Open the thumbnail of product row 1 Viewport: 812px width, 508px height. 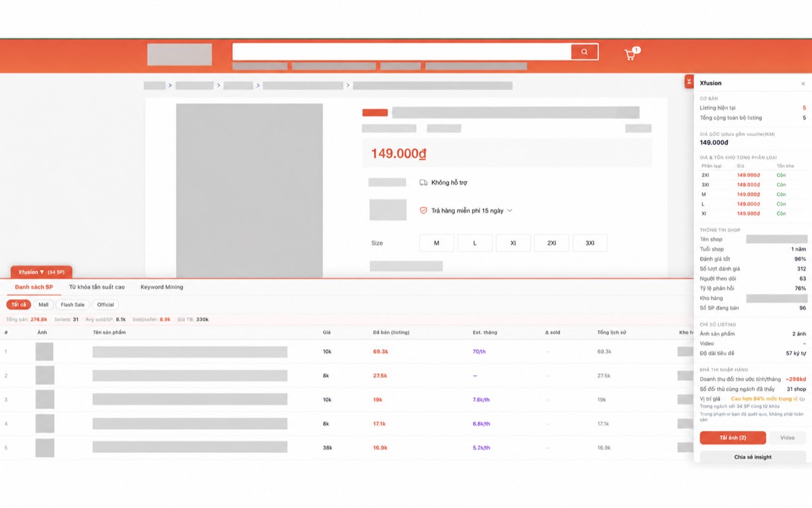(44, 352)
